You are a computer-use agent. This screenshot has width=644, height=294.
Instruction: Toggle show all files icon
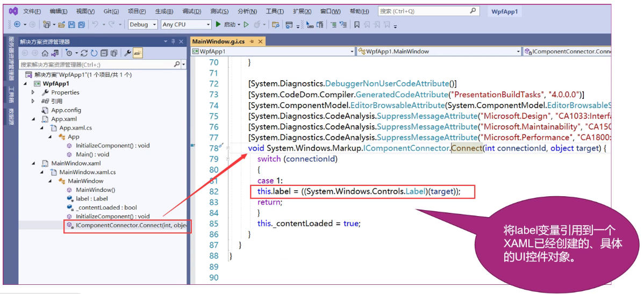(x=114, y=53)
